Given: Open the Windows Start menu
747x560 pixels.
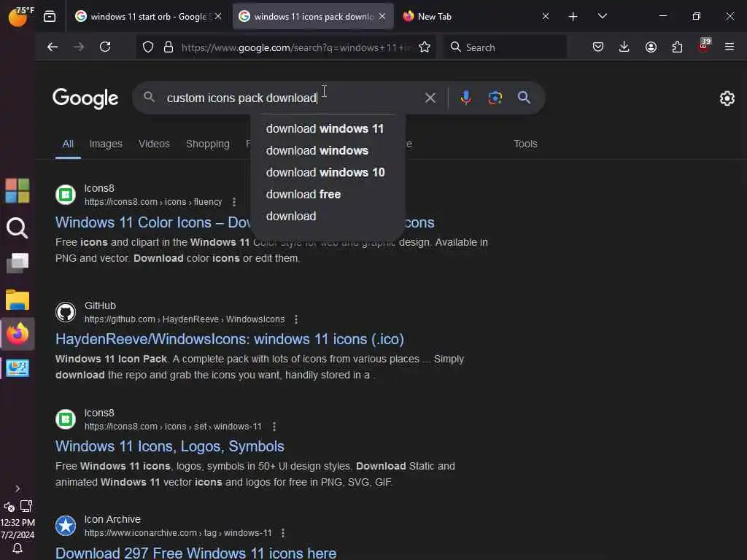Looking at the screenshot, I should [x=18, y=191].
